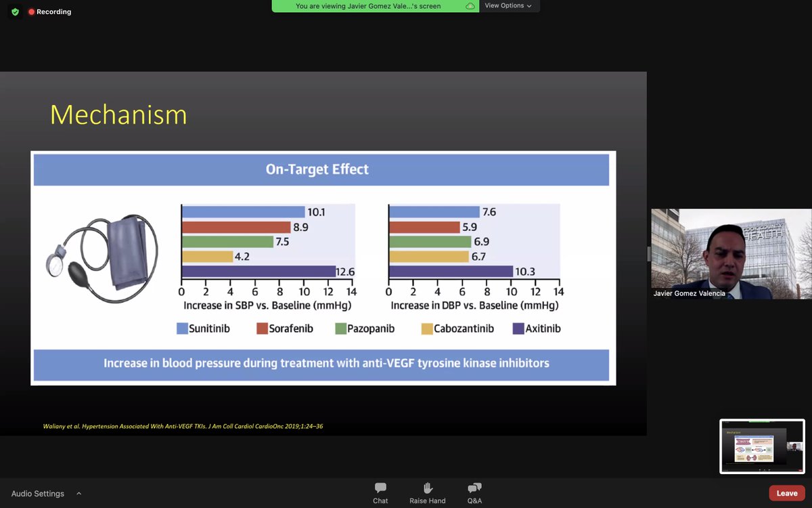
Task: Click the On-Target Effect header
Action: coord(317,169)
